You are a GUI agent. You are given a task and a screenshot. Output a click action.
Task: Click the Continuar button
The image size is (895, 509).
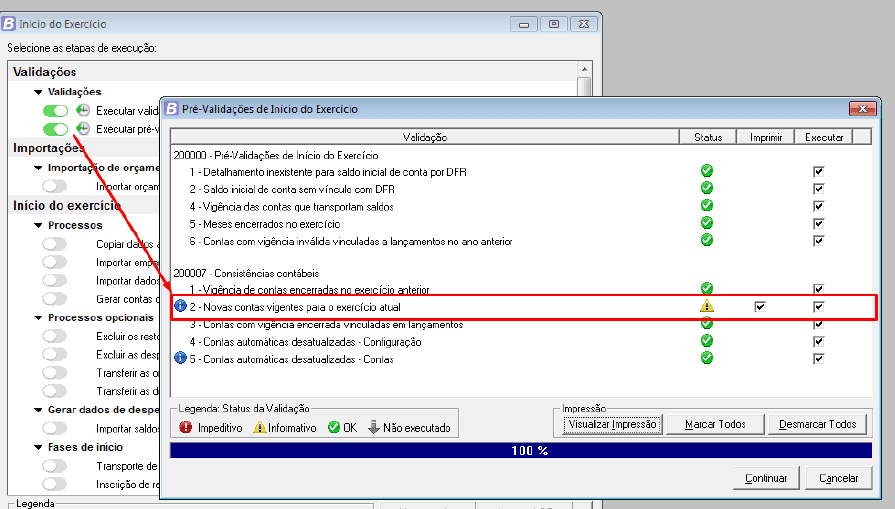pyautogui.click(x=765, y=478)
